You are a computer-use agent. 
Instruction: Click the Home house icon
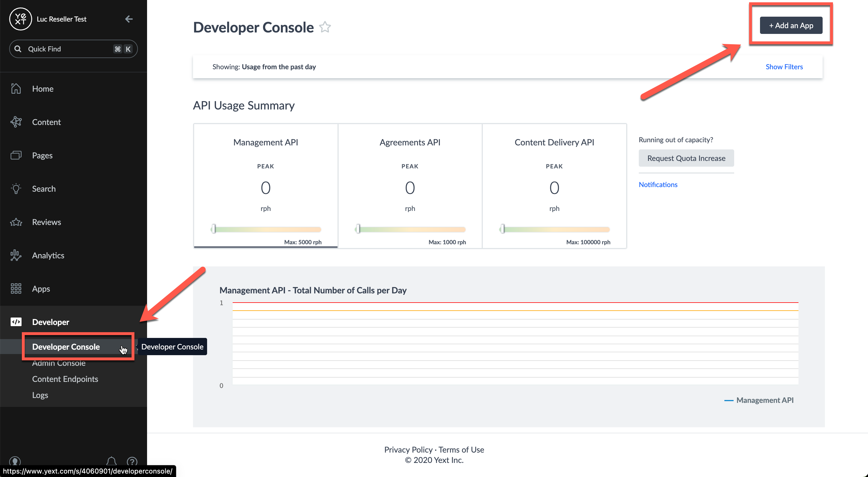pyautogui.click(x=16, y=89)
